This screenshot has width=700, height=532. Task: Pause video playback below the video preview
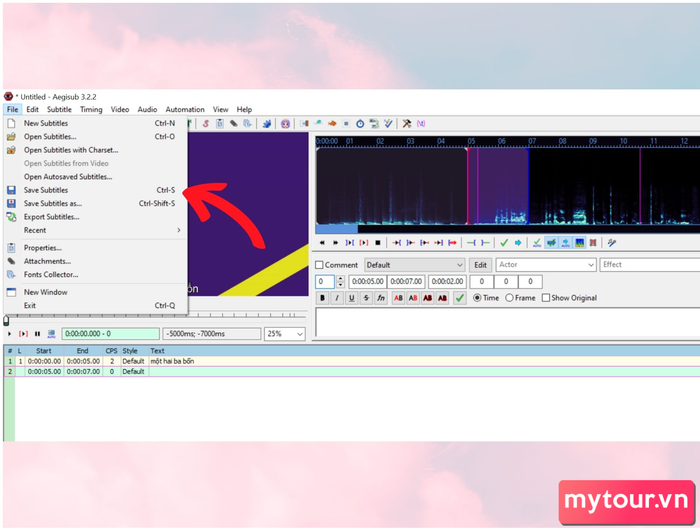pos(38,334)
